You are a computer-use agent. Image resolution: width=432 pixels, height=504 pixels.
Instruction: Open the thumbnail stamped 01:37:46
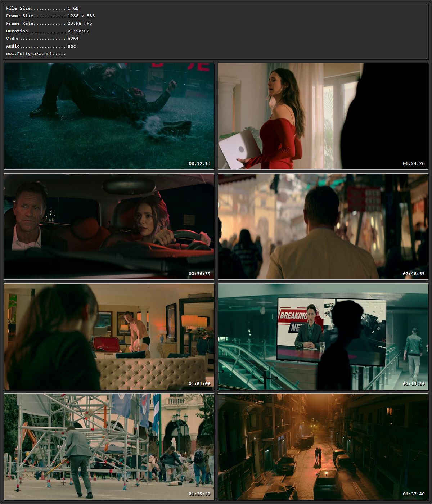(x=323, y=447)
